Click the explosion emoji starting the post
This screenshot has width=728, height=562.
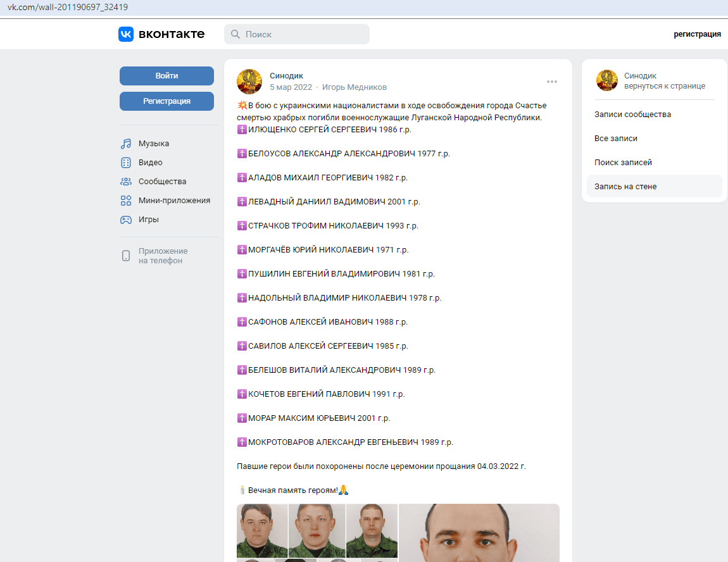click(x=242, y=105)
